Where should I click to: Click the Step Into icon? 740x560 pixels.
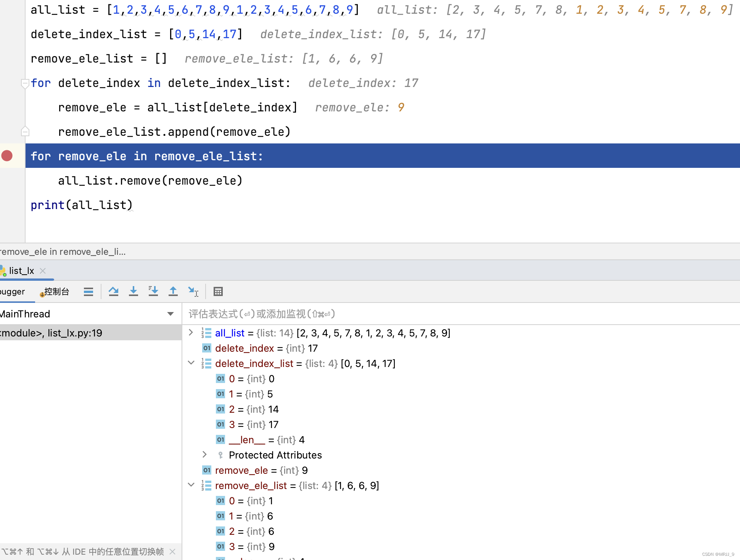tap(133, 291)
